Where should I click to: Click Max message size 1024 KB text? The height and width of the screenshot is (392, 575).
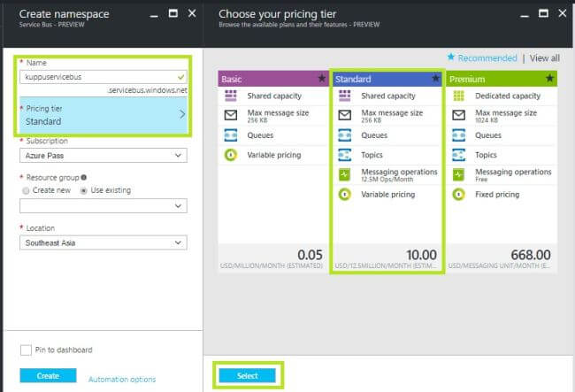(506, 116)
